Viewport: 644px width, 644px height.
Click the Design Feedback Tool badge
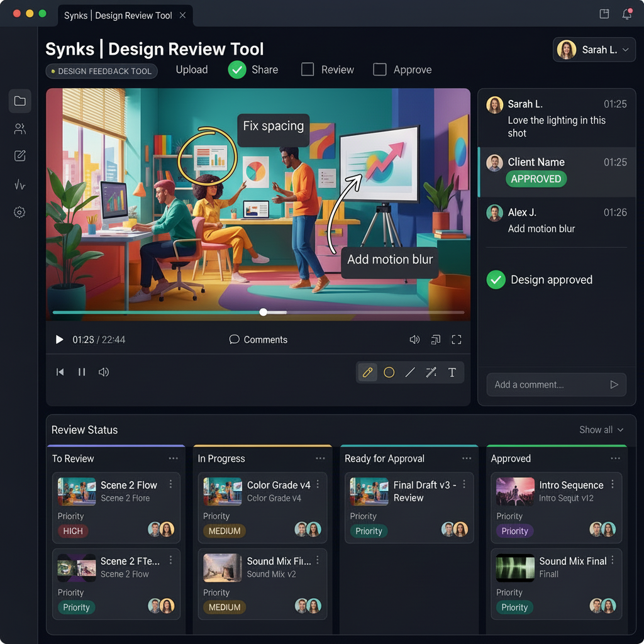[101, 71]
